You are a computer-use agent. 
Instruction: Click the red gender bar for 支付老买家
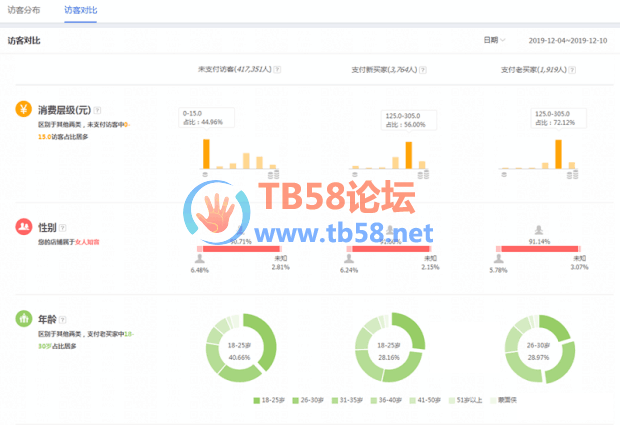point(540,249)
